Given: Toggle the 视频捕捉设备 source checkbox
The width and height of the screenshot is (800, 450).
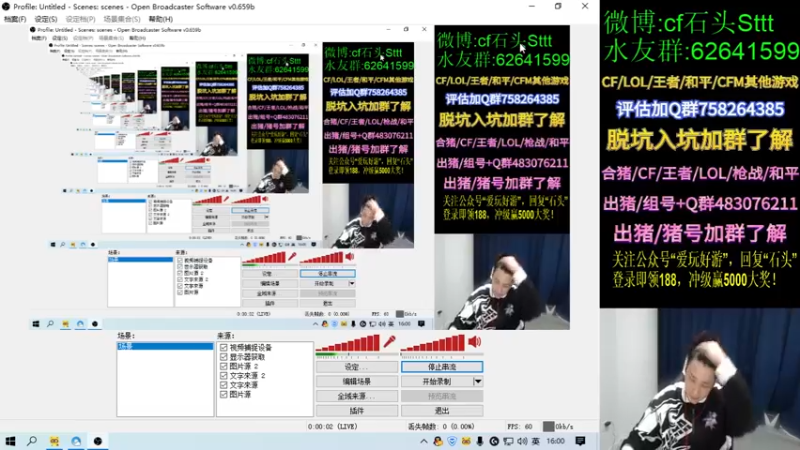Looking at the screenshot, I should pos(223,347).
